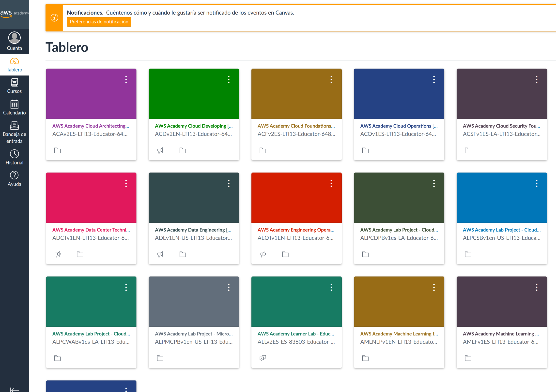This screenshot has height=392, width=556.
Task: Open AWS Academy Cloud Foundations course link
Action: 296,126
